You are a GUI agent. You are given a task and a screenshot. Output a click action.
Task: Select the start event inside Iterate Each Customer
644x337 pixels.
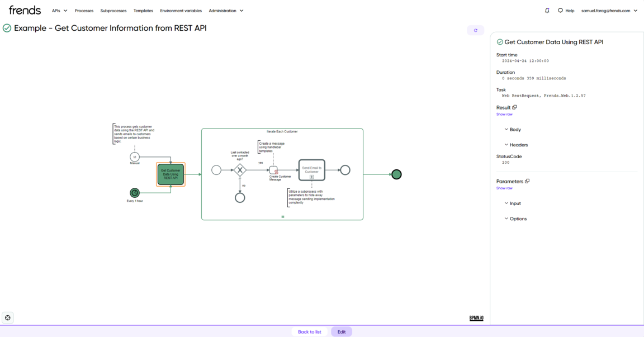click(216, 170)
